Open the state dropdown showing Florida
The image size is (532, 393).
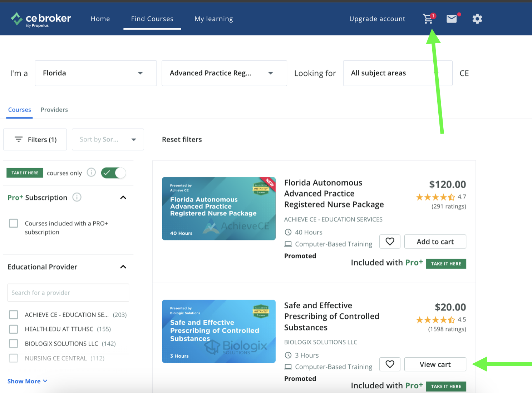95,73
